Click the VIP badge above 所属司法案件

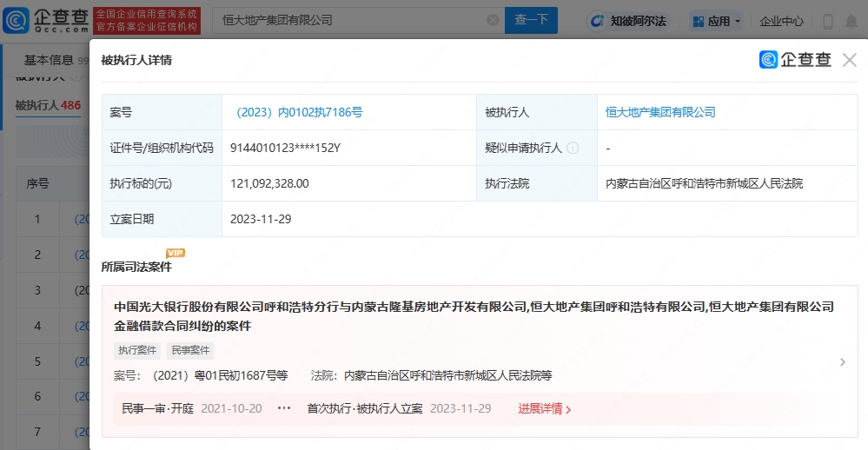[x=176, y=253]
